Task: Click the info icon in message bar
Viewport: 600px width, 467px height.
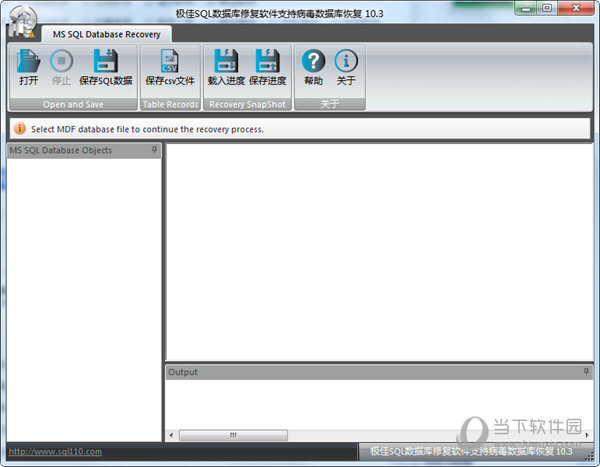Action: tap(20, 129)
